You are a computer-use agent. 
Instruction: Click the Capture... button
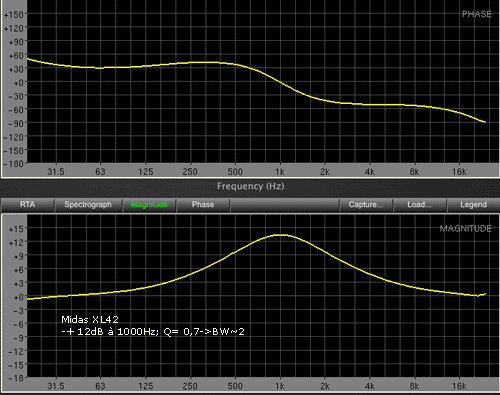pyautogui.click(x=366, y=205)
